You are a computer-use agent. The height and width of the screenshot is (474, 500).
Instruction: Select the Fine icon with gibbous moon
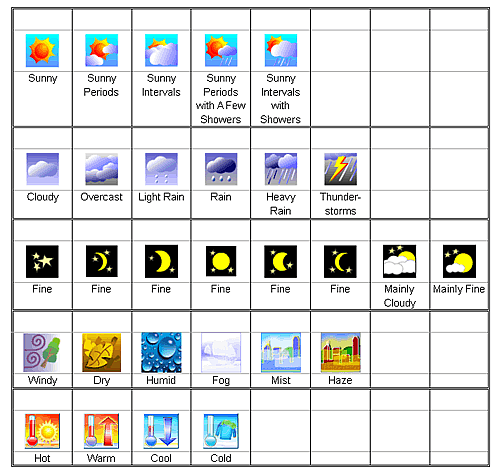[x=281, y=261]
